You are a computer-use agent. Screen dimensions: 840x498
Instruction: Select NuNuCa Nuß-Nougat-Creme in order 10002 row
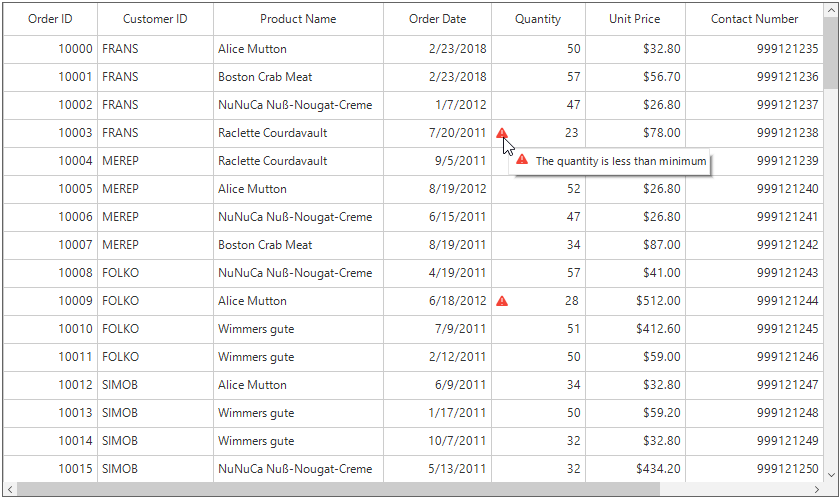298,105
